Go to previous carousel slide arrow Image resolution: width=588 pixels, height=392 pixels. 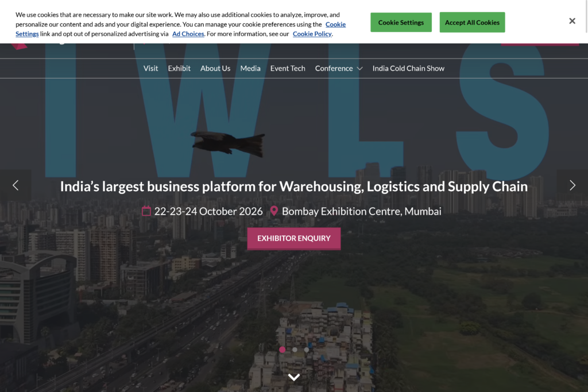pos(16,185)
